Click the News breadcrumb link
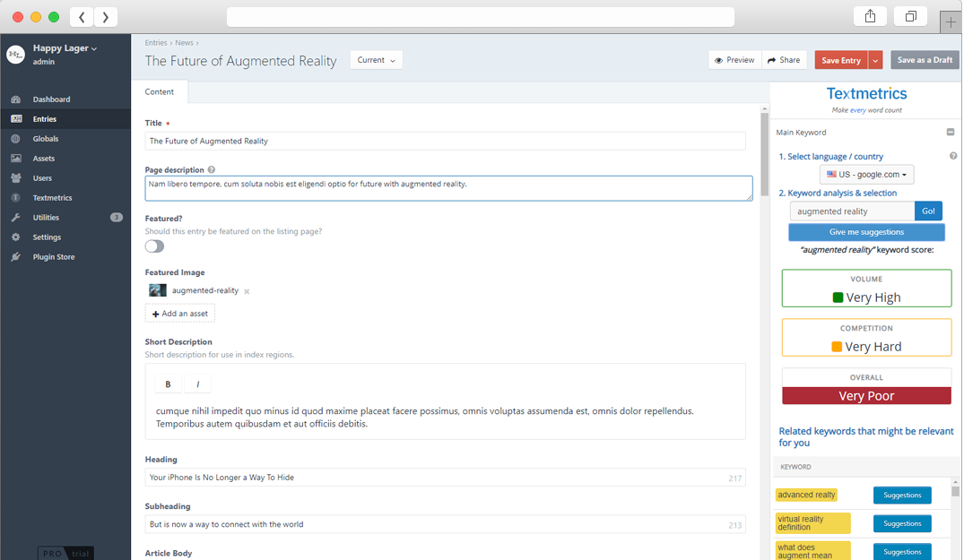The height and width of the screenshot is (560, 964). click(x=184, y=43)
